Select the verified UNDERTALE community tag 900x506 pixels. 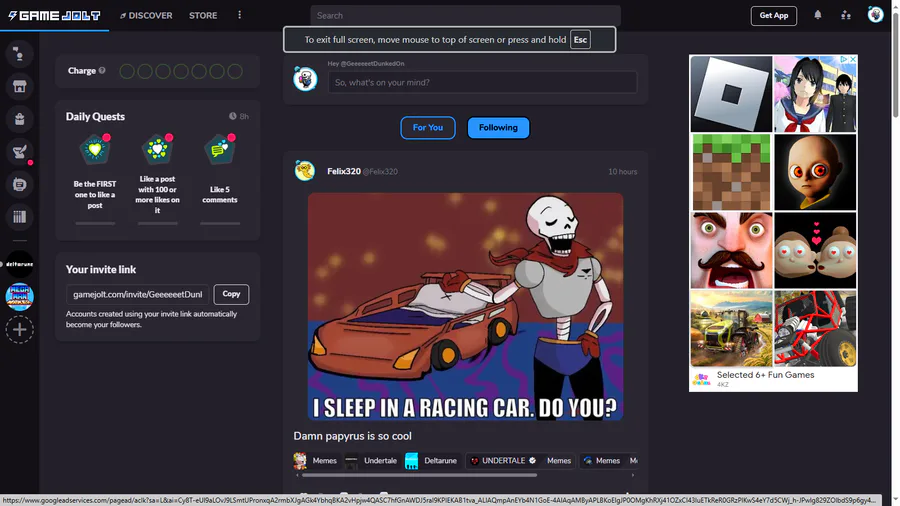521,461
